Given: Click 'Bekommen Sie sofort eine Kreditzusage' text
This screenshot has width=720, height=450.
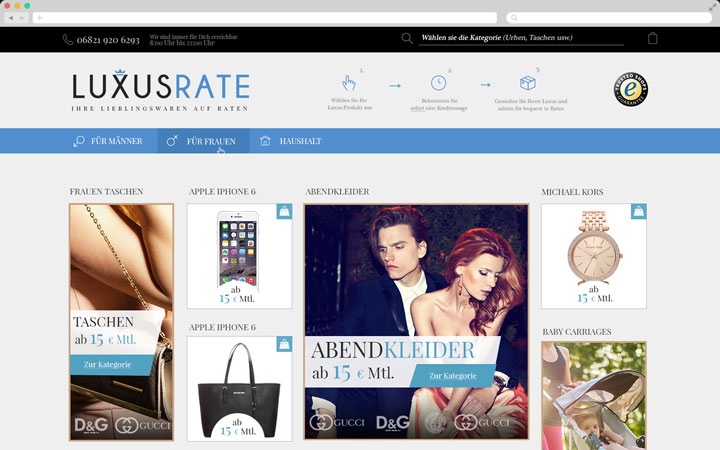Looking at the screenshot, I should point(439,104).
